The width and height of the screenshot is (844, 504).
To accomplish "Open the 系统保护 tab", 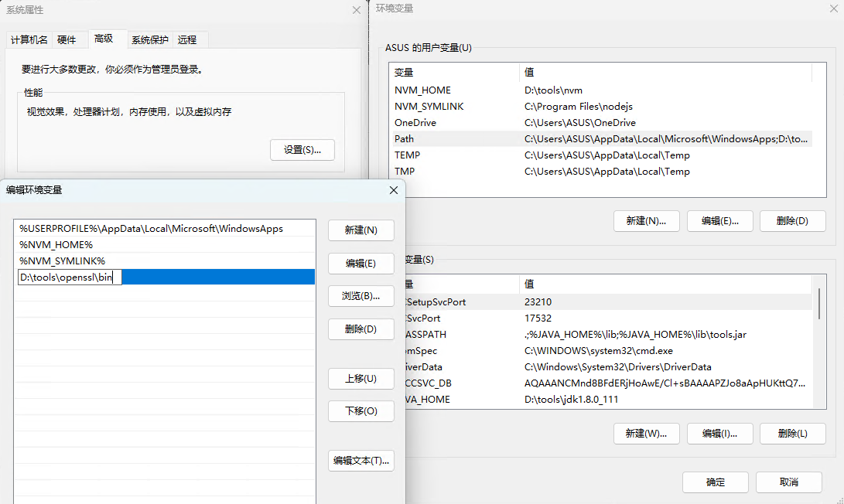I will [149, 39].
